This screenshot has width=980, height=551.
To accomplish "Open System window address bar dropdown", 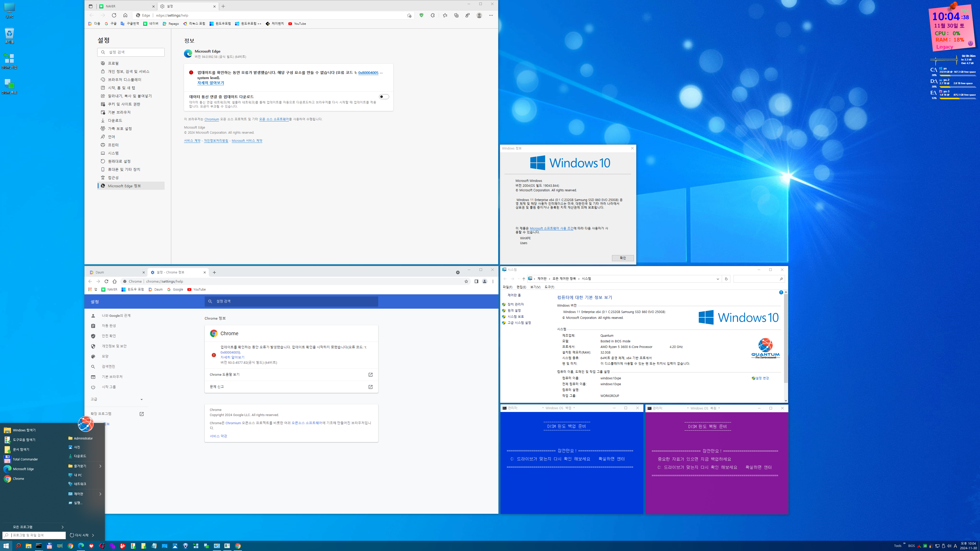I will (x=717, y=279).
